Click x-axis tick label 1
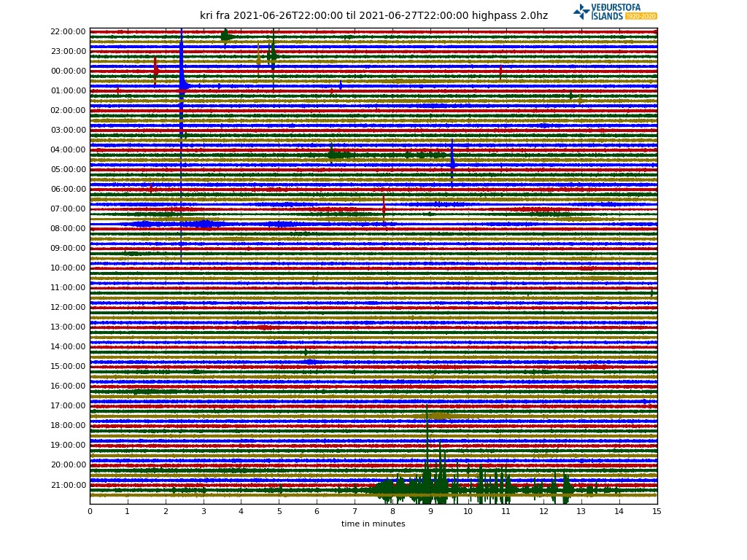747x560 pixels. pyautogui.click(x=127, y=511)
